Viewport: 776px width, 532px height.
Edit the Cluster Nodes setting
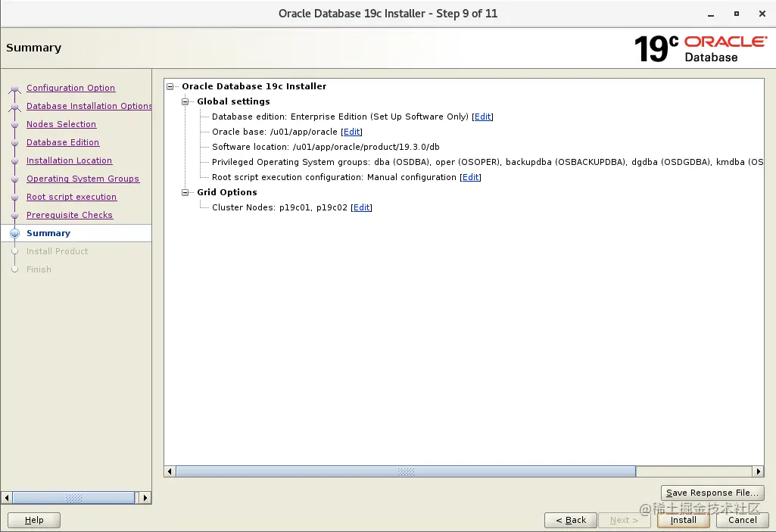(x=361, y=207)
